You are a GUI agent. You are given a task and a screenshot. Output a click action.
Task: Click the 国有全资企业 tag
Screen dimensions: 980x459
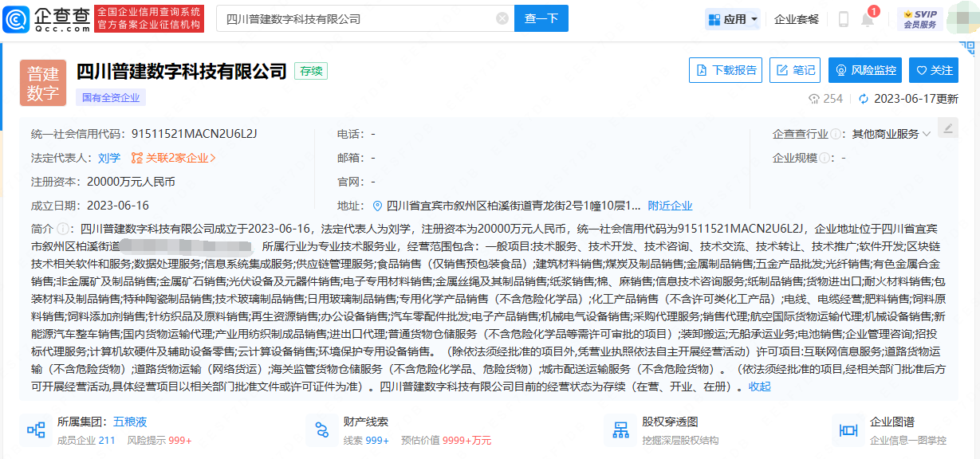111,97
